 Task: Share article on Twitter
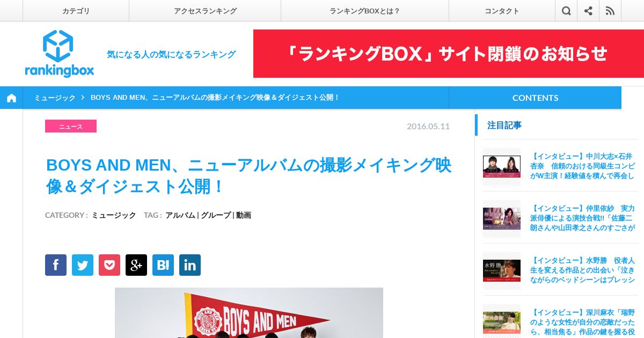(x=83, y=265)
